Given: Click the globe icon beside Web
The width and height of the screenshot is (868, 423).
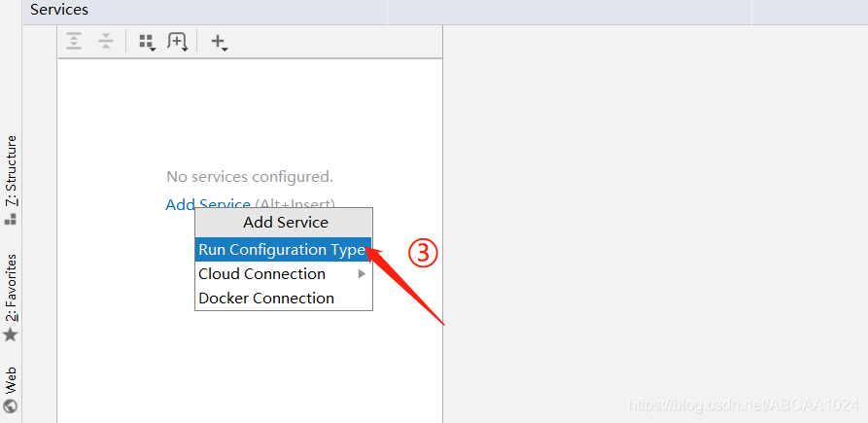Looking at the screenshot, I should (11, 405).
